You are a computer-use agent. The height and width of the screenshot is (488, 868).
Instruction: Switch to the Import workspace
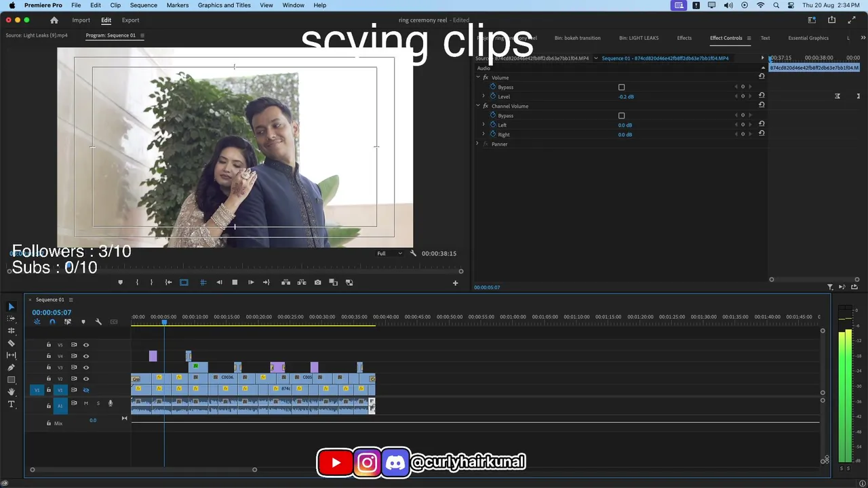pyautogui.click(x=81, y=20)
